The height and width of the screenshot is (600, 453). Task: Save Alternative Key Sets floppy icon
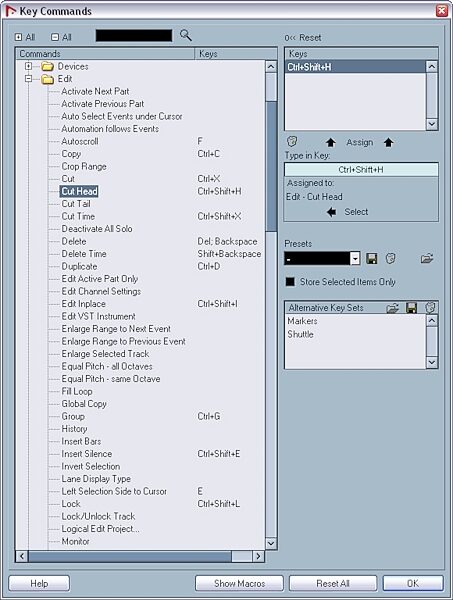click(x=411, y=308)
